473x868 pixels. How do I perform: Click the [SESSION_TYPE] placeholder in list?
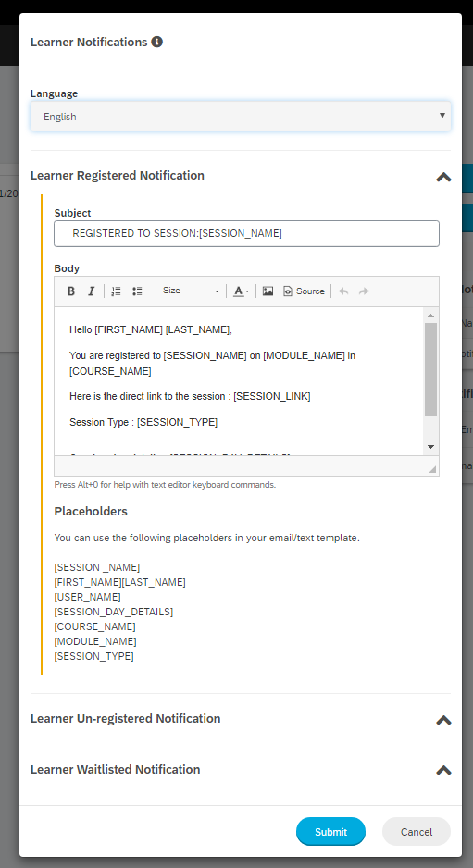pyautogui.click(x=93, y=656)
